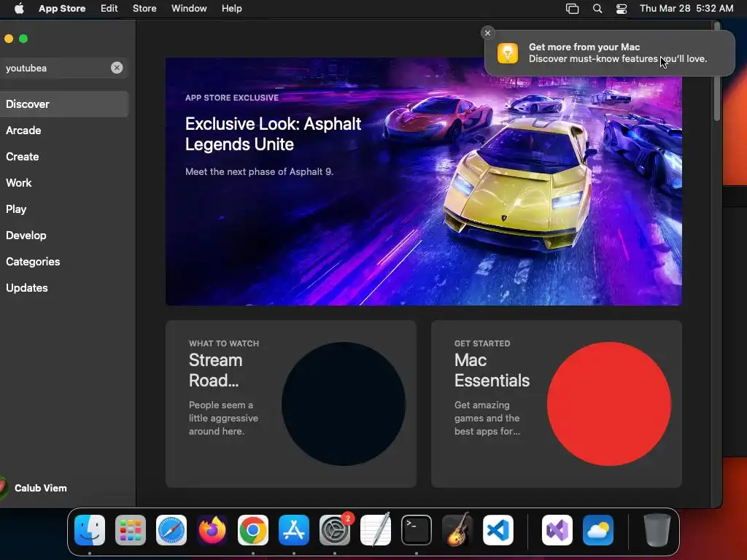Open Control Center in menu bar
This screenshot has width=747, height=560.
coord(622,9)
